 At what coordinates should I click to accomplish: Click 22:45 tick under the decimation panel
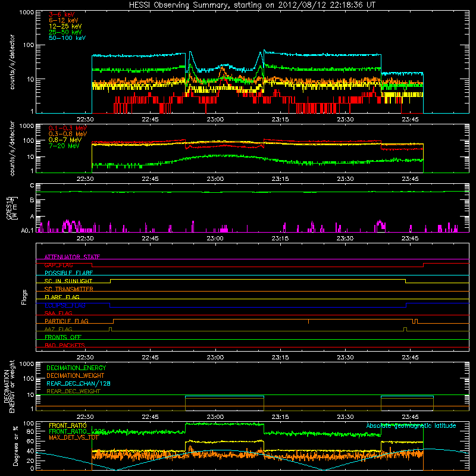point(150,417)
